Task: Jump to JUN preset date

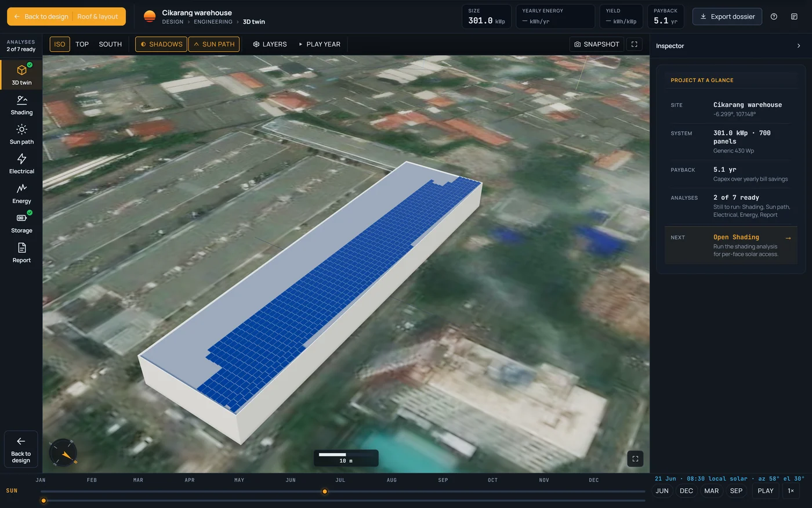Action: [662, 491]
